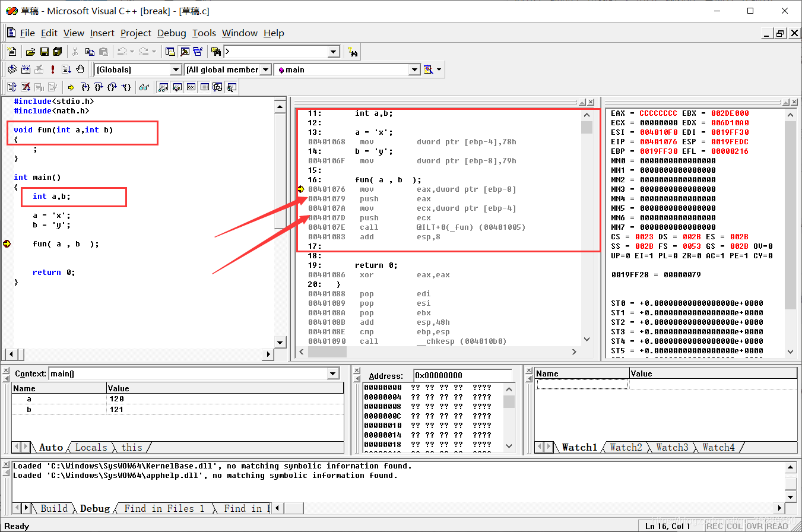Open the Project menu

[x=136, y=33]
